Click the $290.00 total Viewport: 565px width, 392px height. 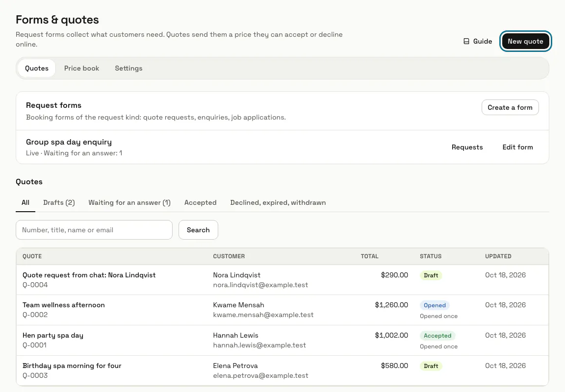tap(394, 275)
